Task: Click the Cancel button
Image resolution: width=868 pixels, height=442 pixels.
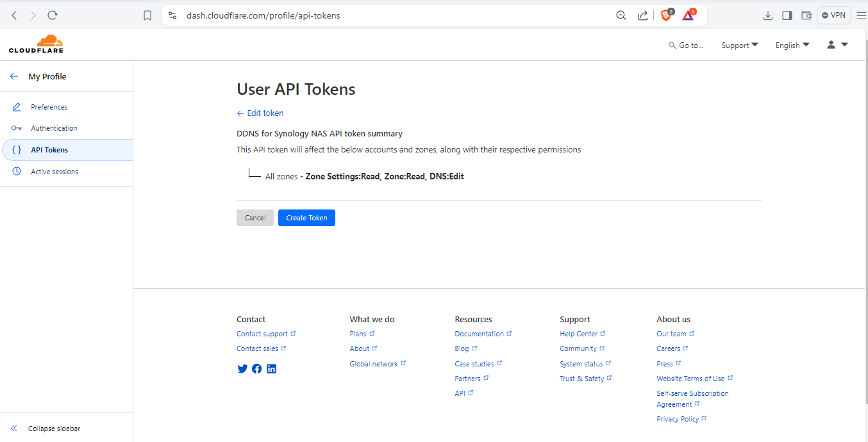Action: pos(255,218)
